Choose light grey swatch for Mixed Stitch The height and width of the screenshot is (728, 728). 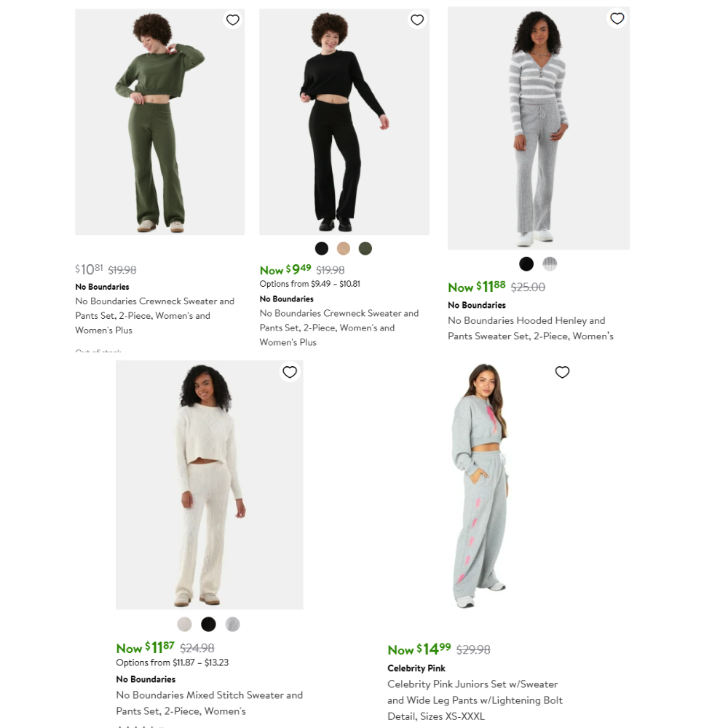pos(233,625)
